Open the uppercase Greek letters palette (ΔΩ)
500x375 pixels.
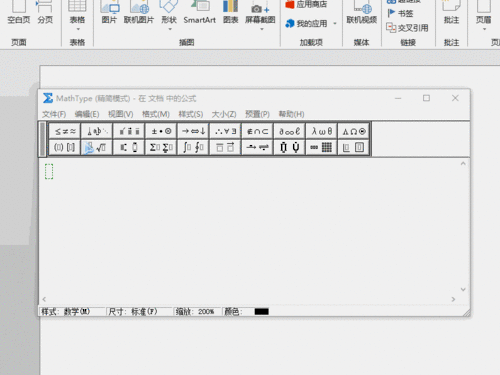click(354, 131)
